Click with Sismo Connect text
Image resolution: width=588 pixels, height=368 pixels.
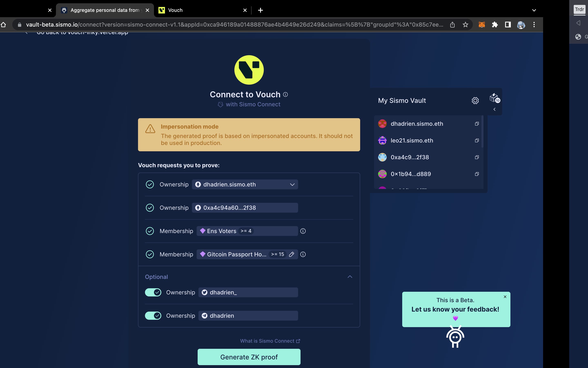[253, 104]
